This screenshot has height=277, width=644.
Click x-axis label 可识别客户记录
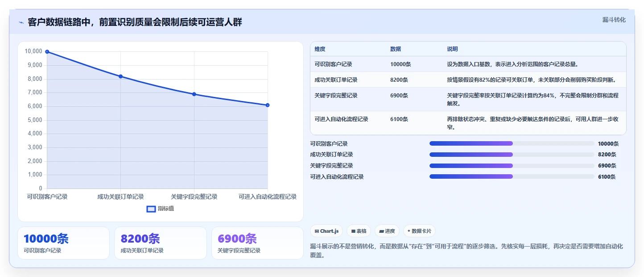point(47,197)
